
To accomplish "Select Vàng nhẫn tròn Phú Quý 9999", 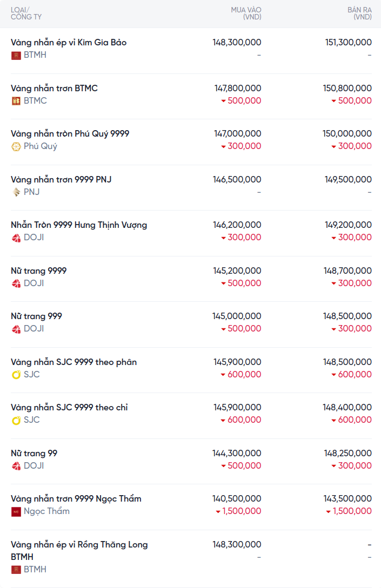I will click(x=70, y=134).
